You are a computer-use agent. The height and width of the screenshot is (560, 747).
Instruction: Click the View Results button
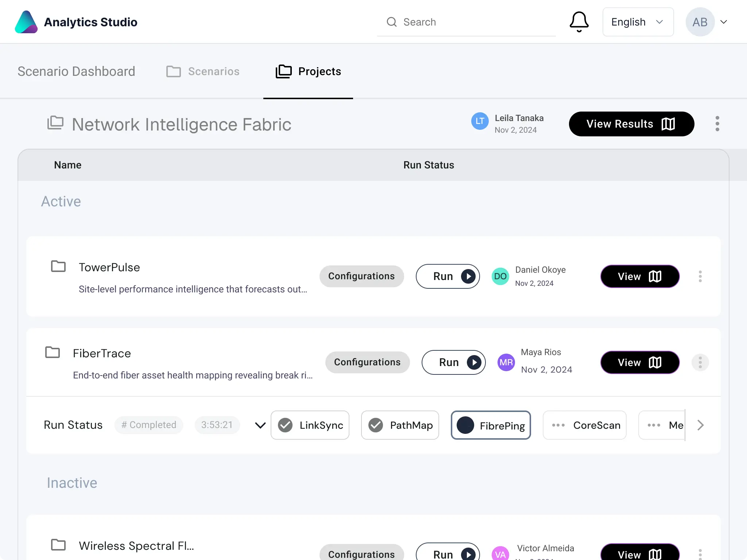(631, 124)
